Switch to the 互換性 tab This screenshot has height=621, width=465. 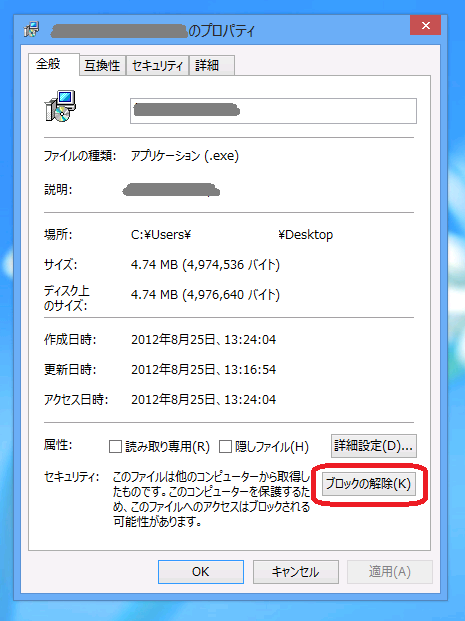click(x=102, y=65)
